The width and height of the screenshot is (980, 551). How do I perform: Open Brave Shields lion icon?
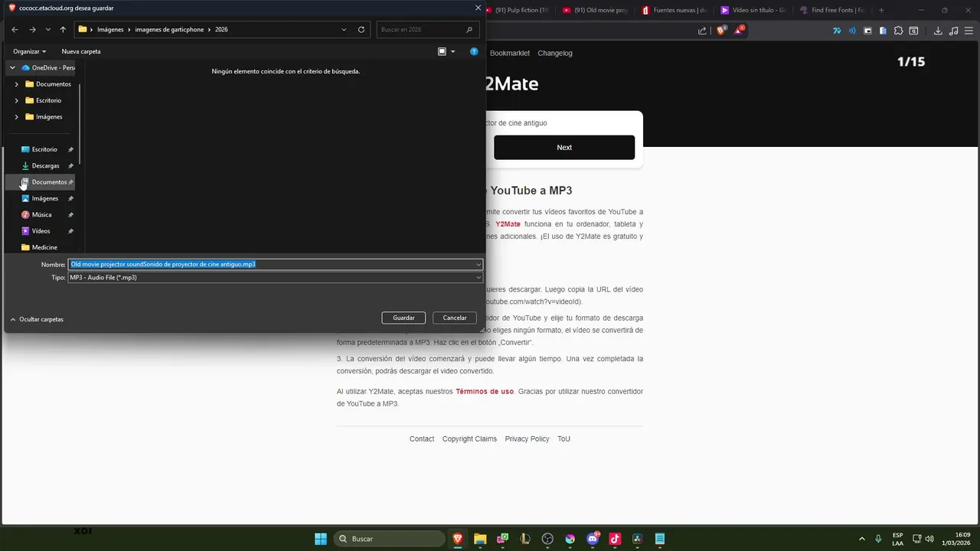(x=721, y=31)
